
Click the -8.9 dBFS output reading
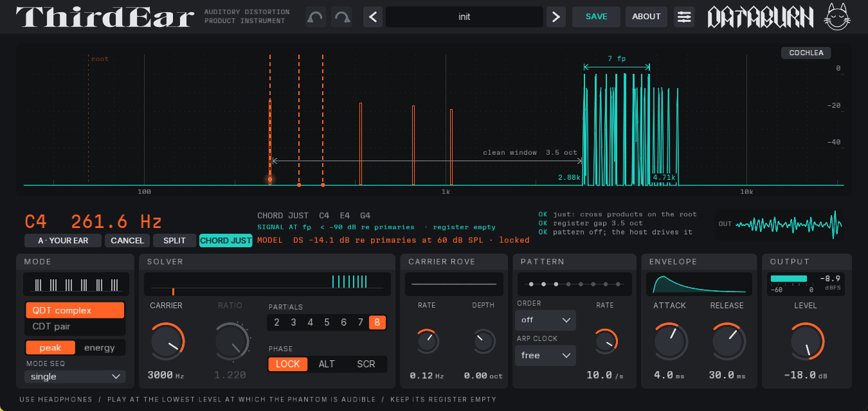pos(829,283)
